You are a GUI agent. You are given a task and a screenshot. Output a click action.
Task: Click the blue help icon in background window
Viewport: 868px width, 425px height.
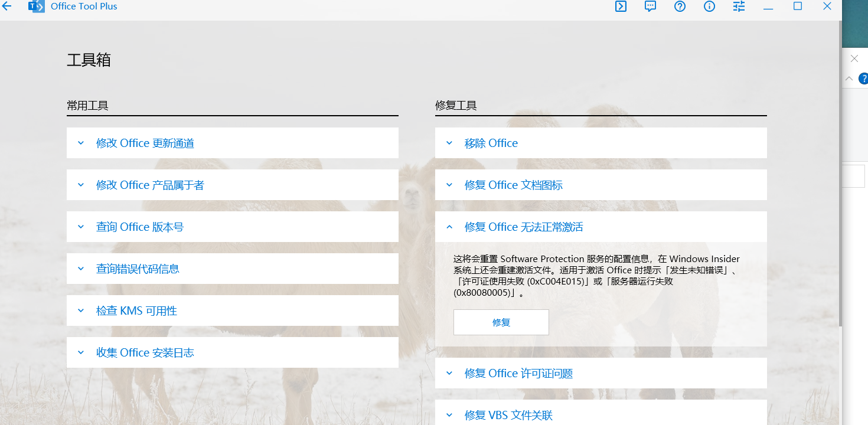pos(864,78)
